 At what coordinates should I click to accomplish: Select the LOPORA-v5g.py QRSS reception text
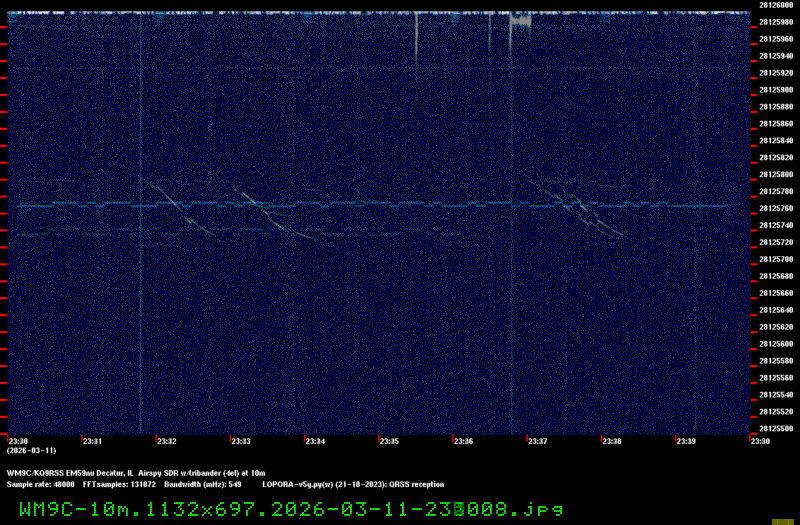tap(353, 485)
